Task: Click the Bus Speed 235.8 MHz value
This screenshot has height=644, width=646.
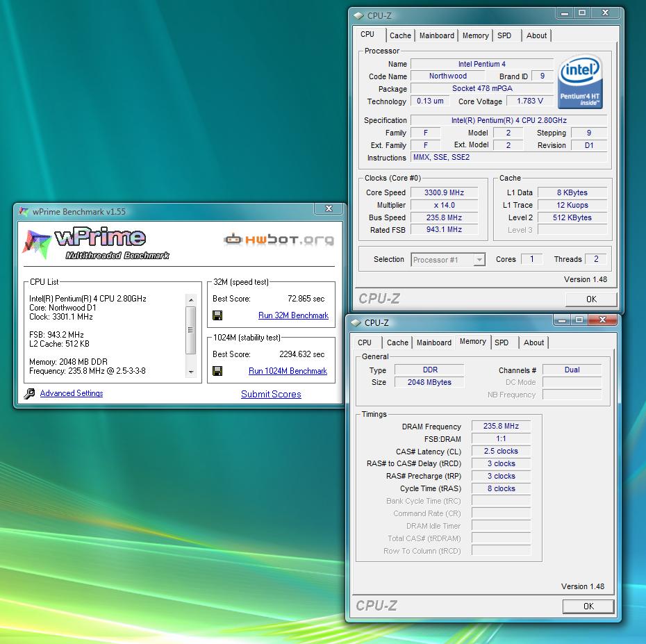Action: point(444,217)
